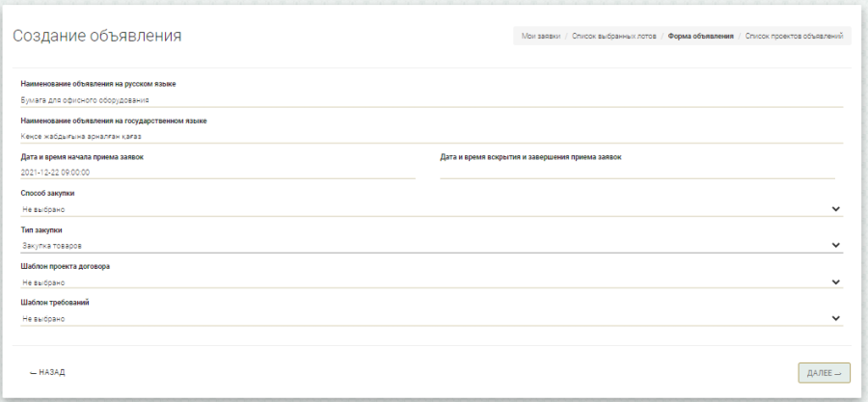Expand Шаблон проекта договора 'Не выбрано' select box

point(424,282)
